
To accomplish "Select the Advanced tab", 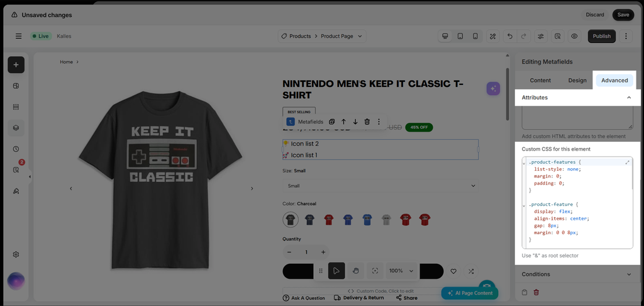I will [x=614, y=80].
